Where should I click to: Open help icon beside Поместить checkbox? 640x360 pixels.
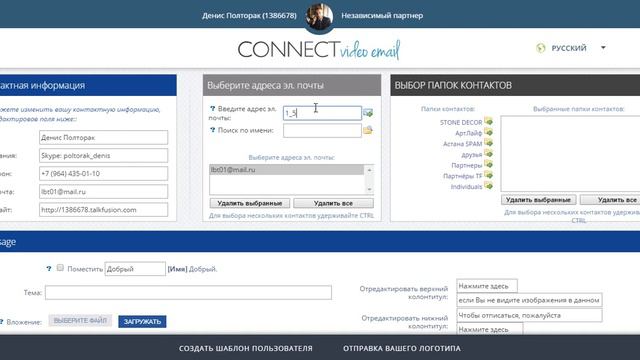tap(49, 269)
